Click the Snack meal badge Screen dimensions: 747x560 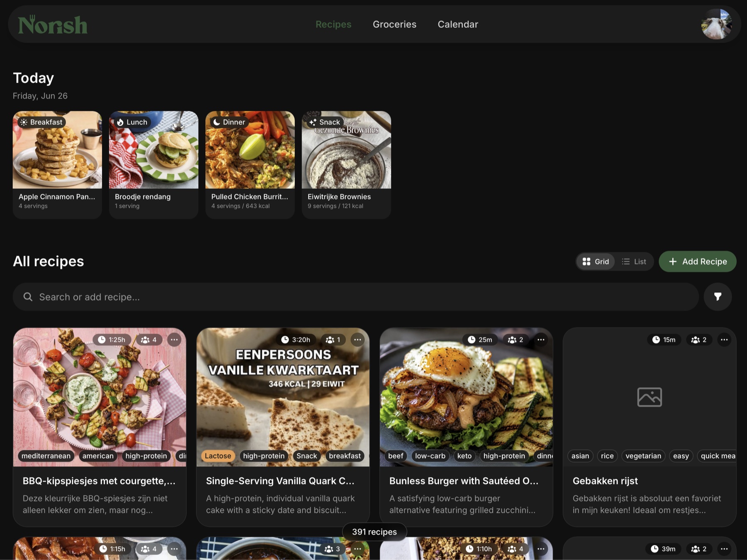(x=325, y=122)
